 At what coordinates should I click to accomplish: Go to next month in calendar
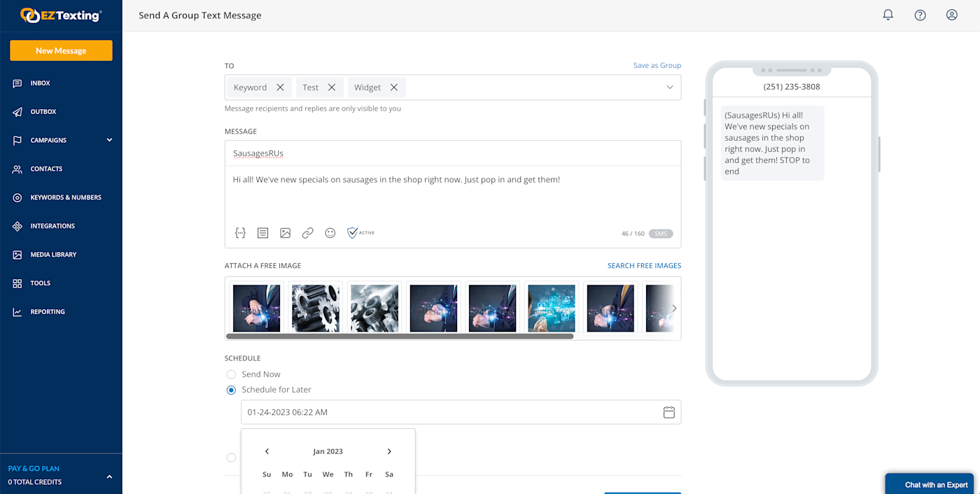(x=389, y=451)
